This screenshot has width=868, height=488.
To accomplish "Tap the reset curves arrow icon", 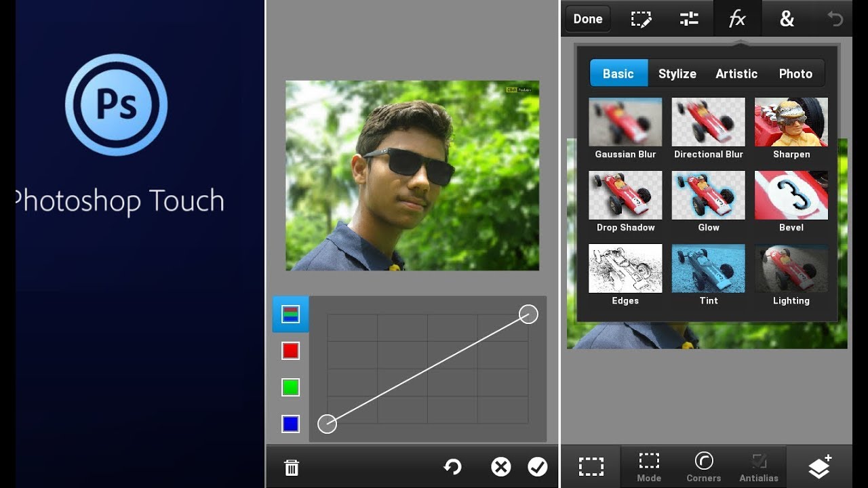I will click(452, 466).
